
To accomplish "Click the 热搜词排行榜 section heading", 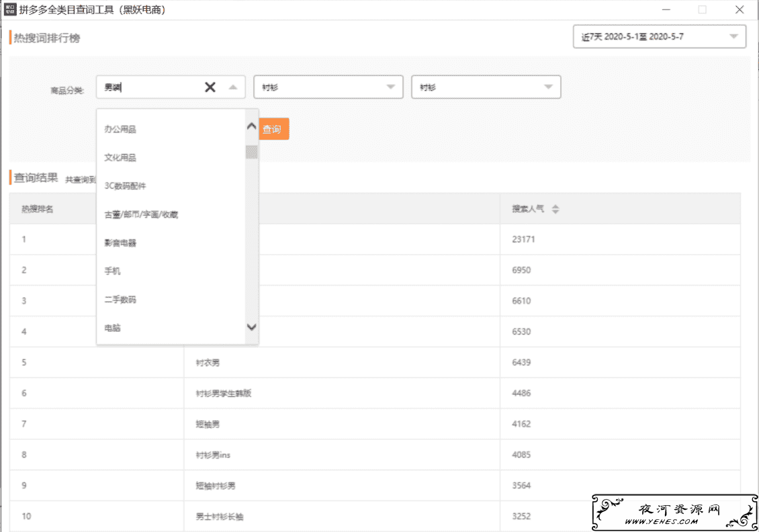I will tap(47, 38).
